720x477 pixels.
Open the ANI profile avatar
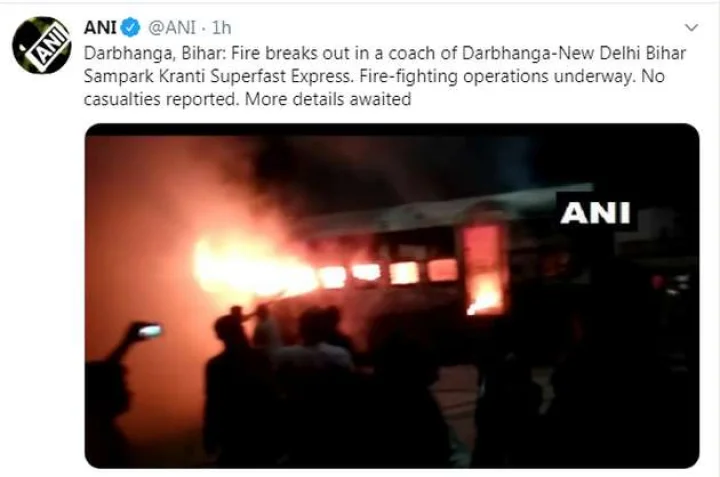tap(42, 45)
